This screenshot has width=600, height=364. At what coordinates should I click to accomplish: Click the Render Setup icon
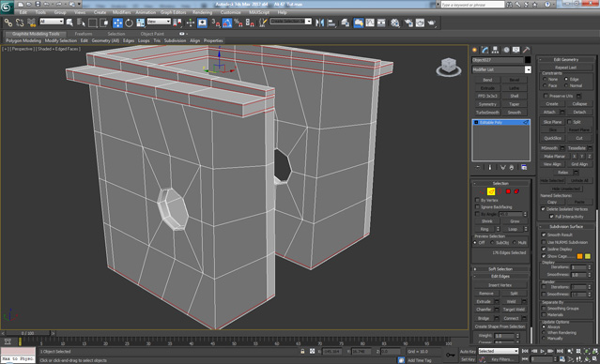point(408,23)
